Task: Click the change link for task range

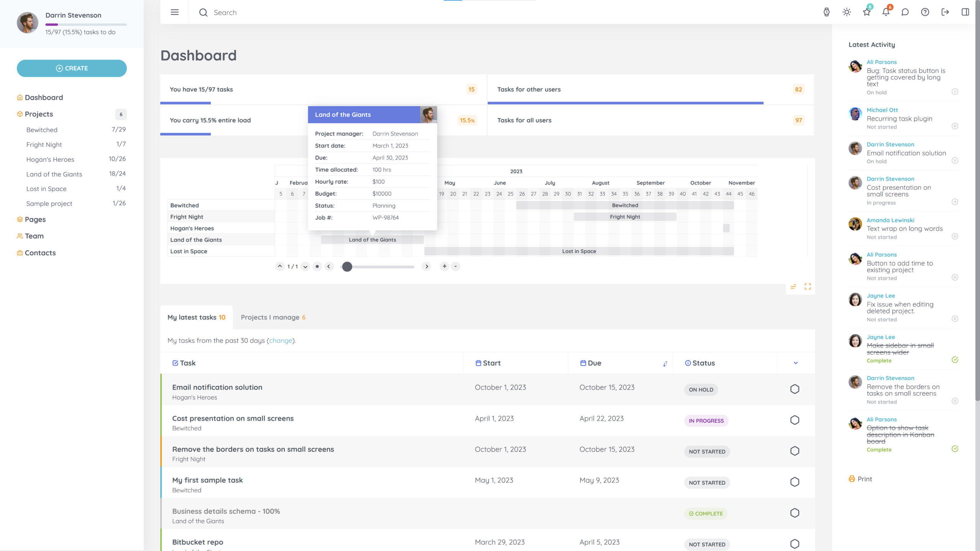Action: [x=281, y=340]
